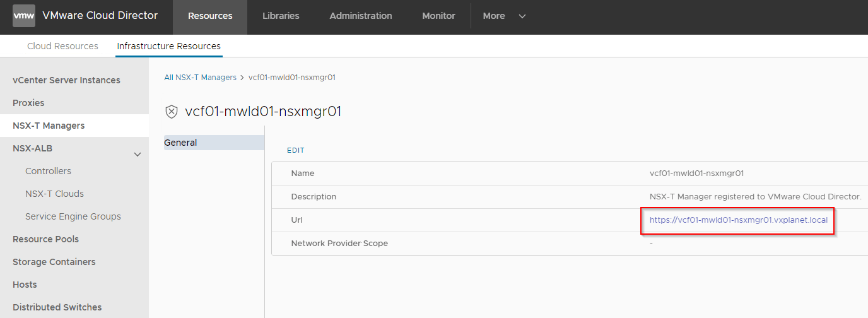This screenshot has height=318, width=868.
Task: Click the vcf01-mwld01-nsxmgr01 page heading
Action: tap(263, 112)
